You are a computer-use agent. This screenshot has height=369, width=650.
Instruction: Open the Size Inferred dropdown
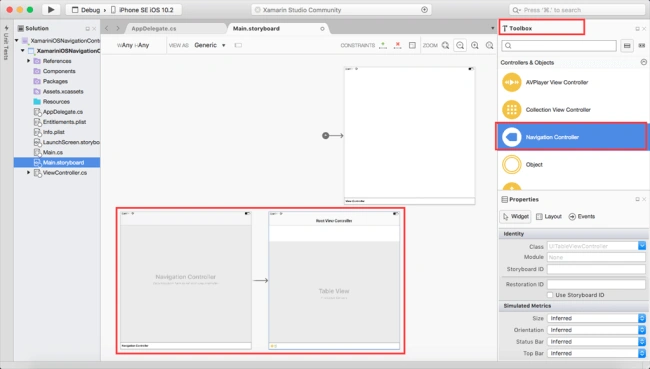coord(597,318)
